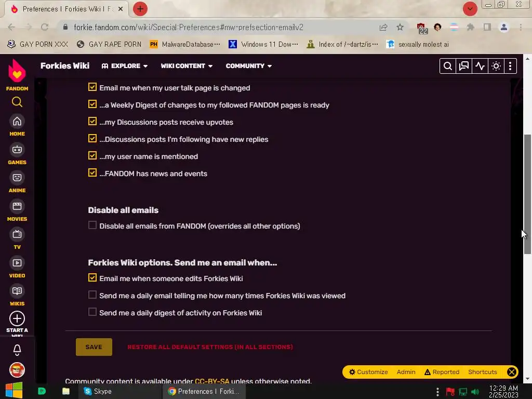Expand the Wiki Content dropdown
The width and height of the screenshot is (532, 399).
pyautogui.click(x=187, y=66)
